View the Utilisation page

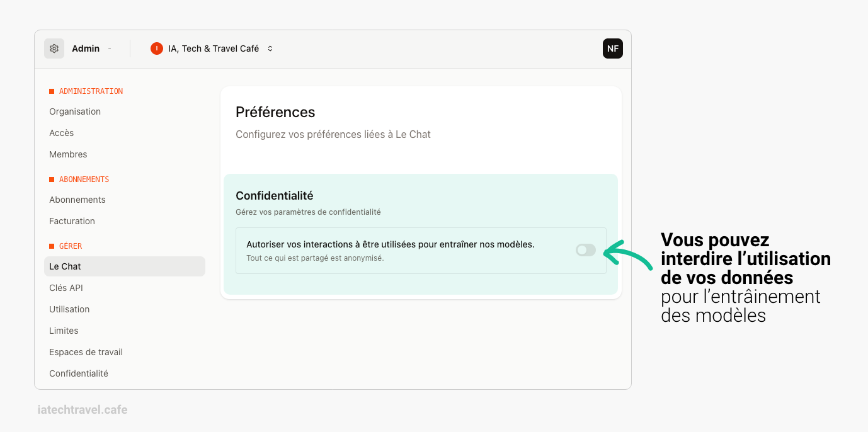pos(69,309)
